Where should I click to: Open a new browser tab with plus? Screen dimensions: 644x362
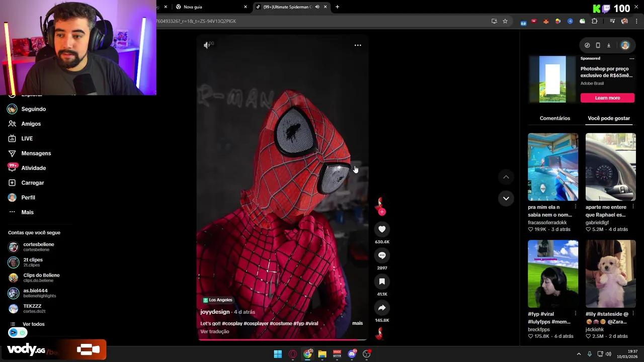coord(337,7)
